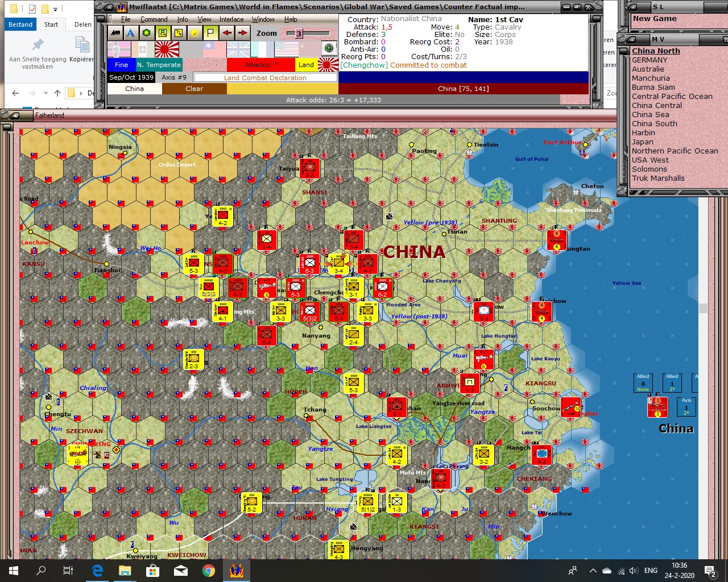This screenshot has width=728, height=582.
Task: Select the Nationalist China flag in country bar
Action: click(x=214, y=49)
